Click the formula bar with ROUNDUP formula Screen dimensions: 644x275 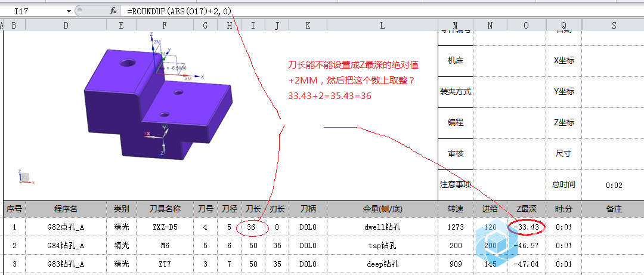382,11
